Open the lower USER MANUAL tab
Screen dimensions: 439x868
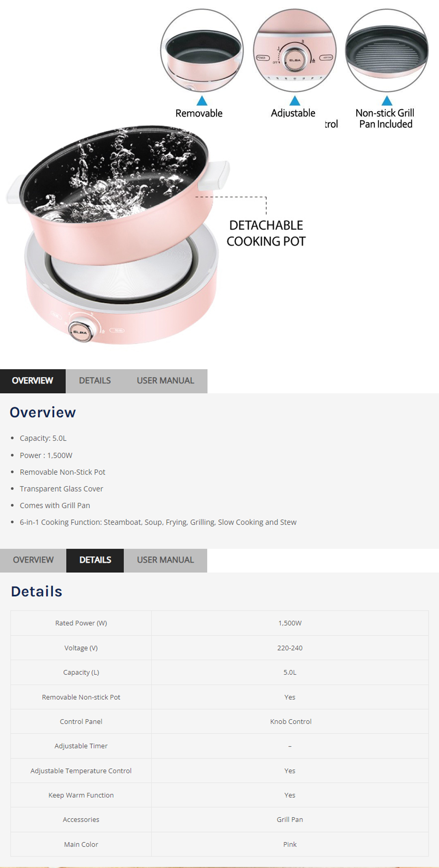pyautogui.click(x=165, y=560)
